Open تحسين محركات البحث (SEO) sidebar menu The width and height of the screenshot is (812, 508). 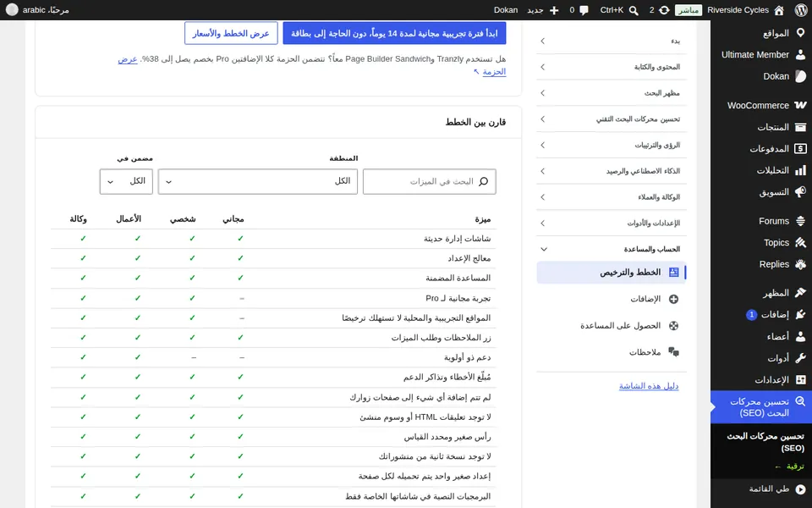pyautogui.click(x=761, y=407)
